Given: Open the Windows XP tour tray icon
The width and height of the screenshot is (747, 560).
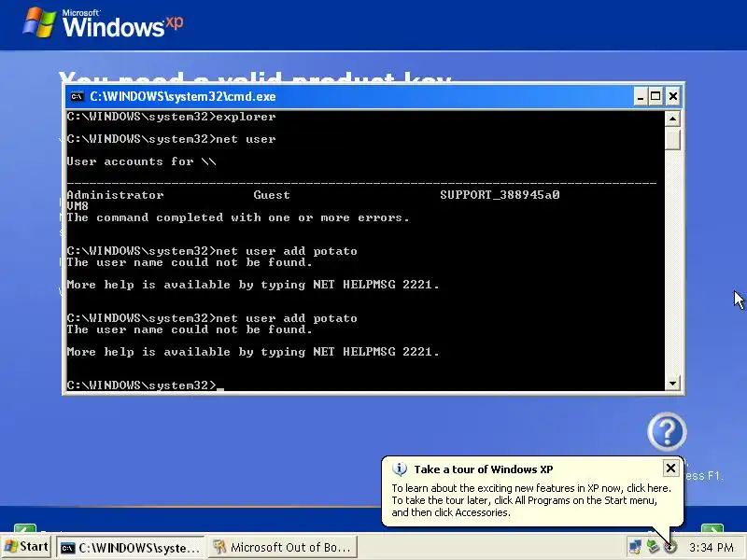Looking at the screenshot, I should [x=670, y=548].
